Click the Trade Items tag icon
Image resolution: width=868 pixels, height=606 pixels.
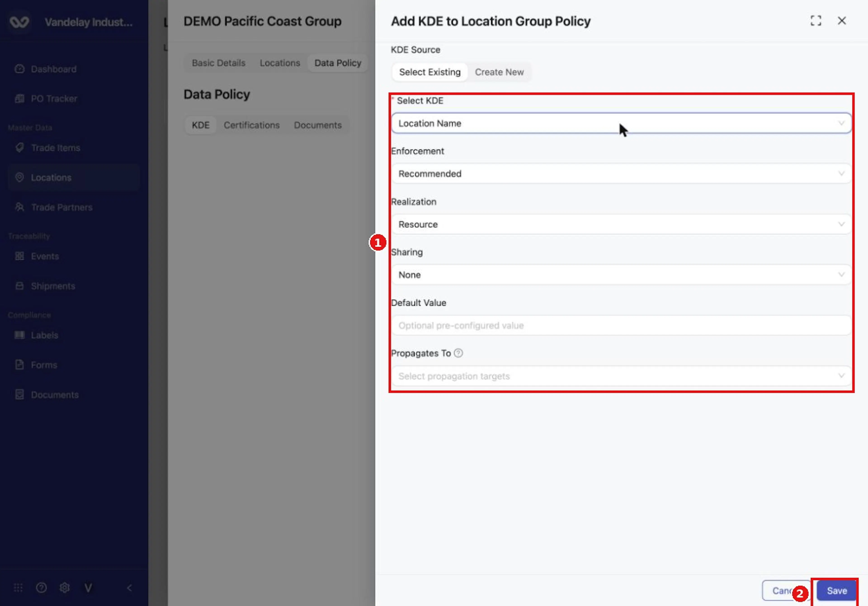(19, 147)
